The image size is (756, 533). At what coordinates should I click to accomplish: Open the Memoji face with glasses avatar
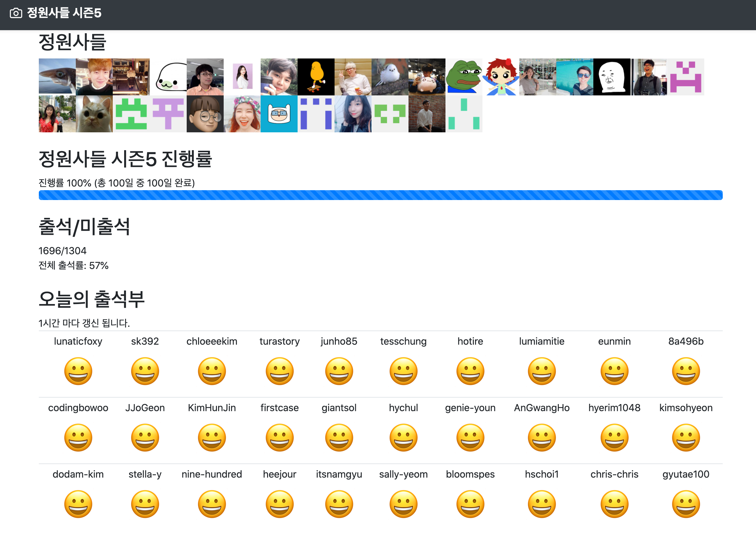(205, 114)
